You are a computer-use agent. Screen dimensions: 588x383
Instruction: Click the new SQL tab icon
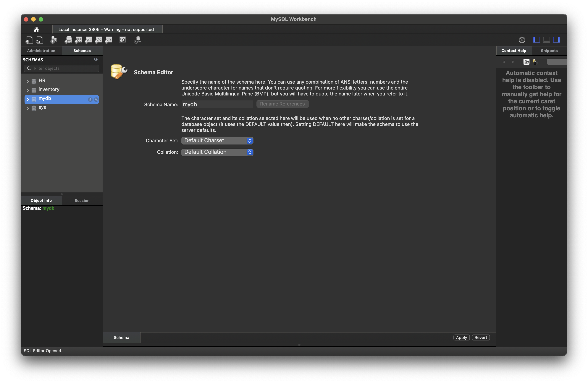tap(29, 40)
